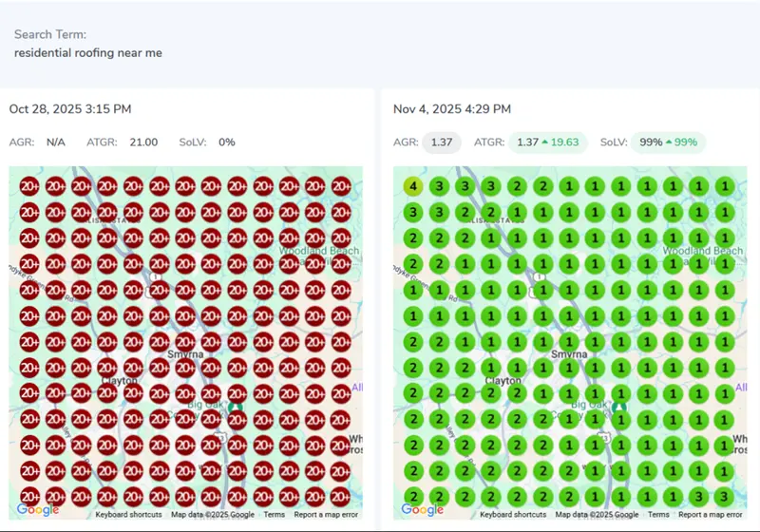Click the Oct 28, 2025 3:15 PM heading
The height and width of the screenshot is (532, 760).
pos(70,109)
